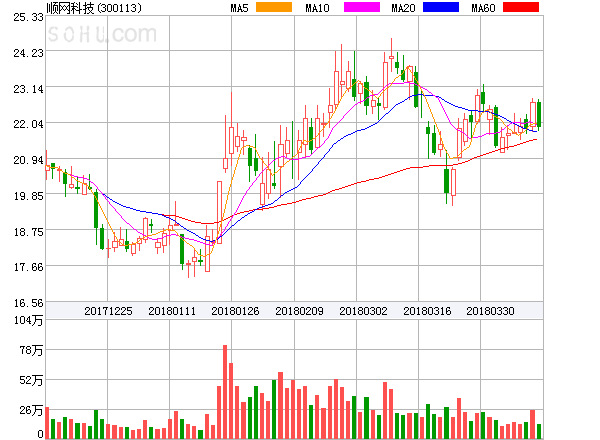The width and height of the screenshot is (600, 440).
Task: Click the 104万 volume axis label
Action: pyautogui.click(x=28, y=320)
